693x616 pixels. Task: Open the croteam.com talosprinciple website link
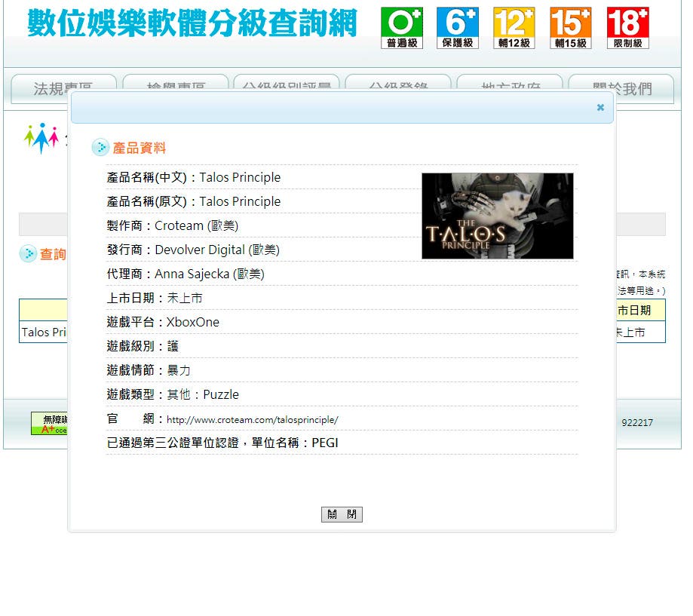[253, 420]
